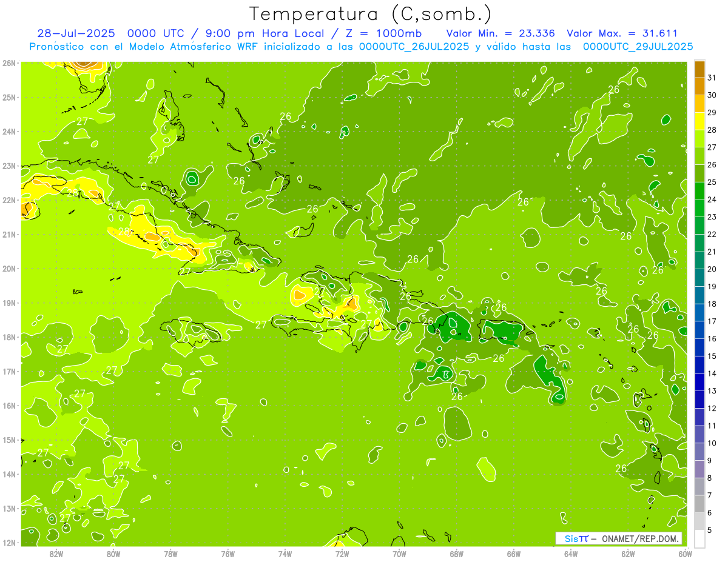728x562 pixels.
Task: Click legend color band between 24 and 25
Action: (699, 191)
